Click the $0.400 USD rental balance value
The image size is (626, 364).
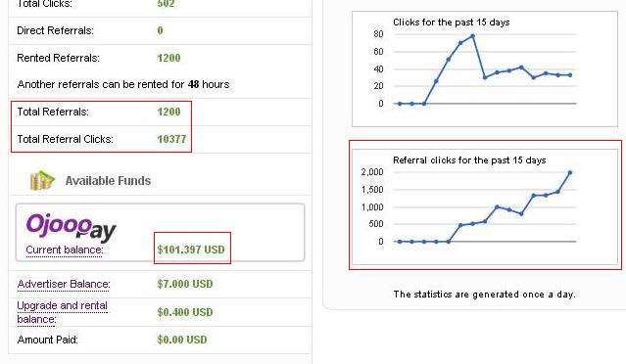coord(185,312)
